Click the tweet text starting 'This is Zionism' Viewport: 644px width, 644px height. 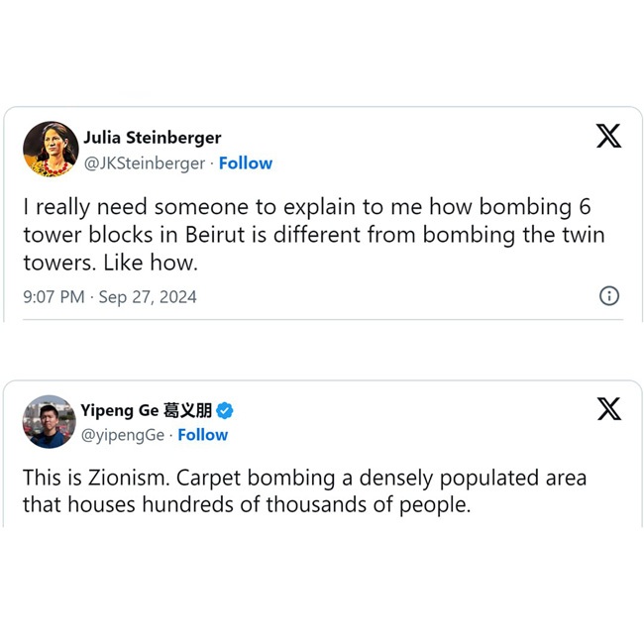click(304, 479)
